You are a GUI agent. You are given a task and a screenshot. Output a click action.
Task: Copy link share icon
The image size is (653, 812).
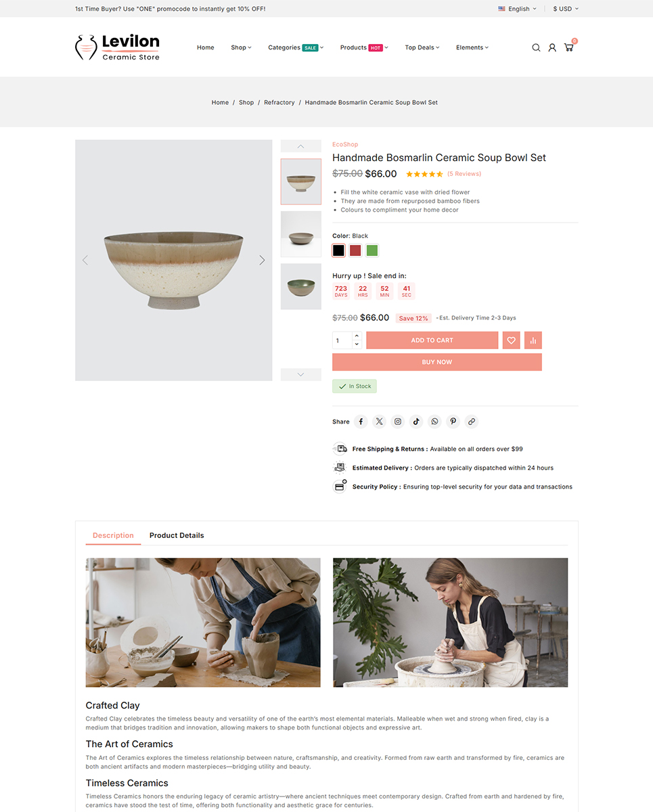click(x=472, y=422)
